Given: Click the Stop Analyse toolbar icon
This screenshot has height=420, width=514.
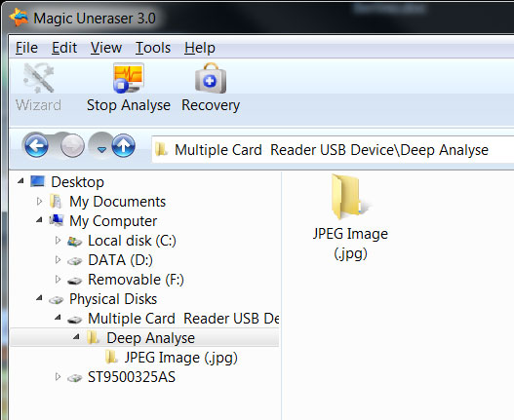Looking at the screenshot, I should [x=129, y=78].
